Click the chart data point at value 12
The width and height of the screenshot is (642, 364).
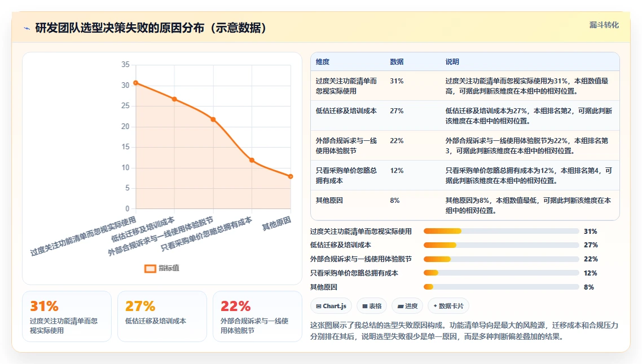252,161
